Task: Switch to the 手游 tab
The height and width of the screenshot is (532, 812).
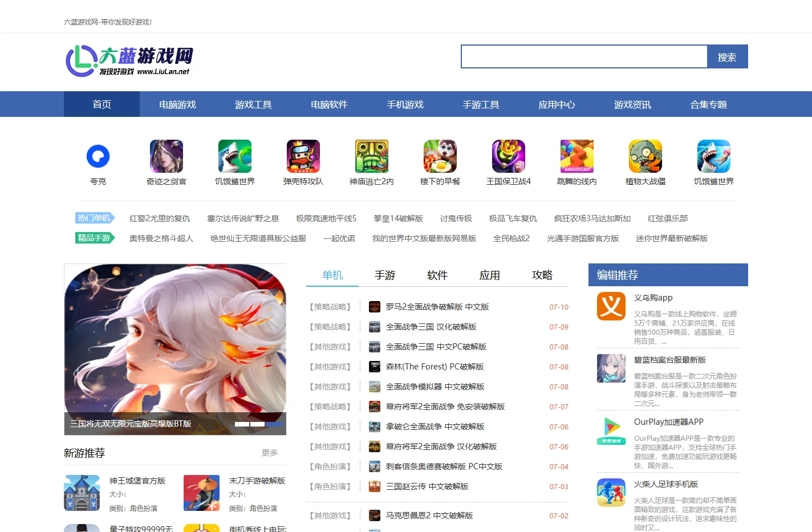Action: (385, 275)
